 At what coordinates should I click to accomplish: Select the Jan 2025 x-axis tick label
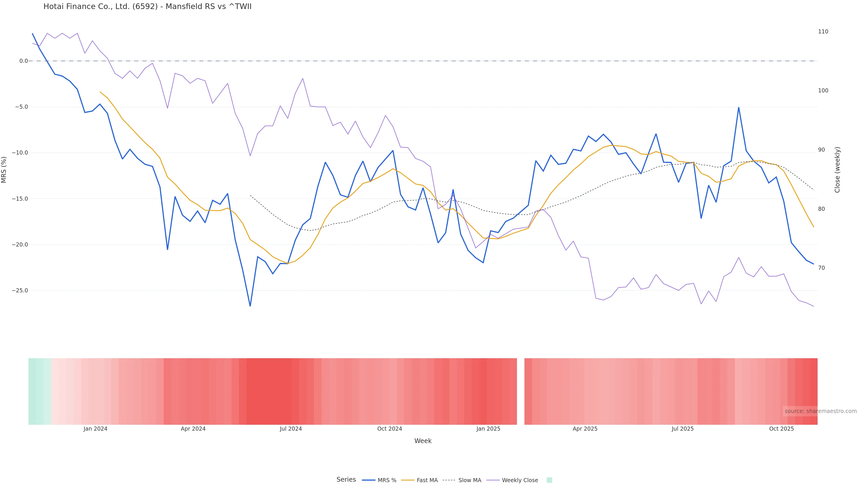click(x=488, y=429)
